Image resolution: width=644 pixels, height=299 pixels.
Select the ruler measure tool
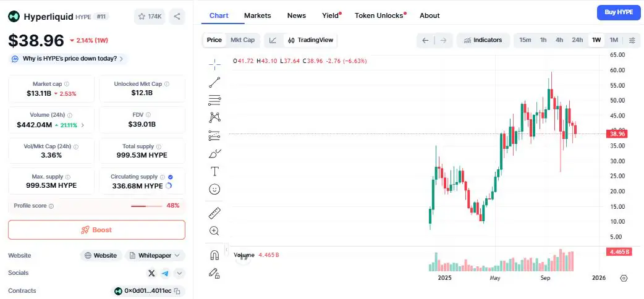[x=214, y=213]
